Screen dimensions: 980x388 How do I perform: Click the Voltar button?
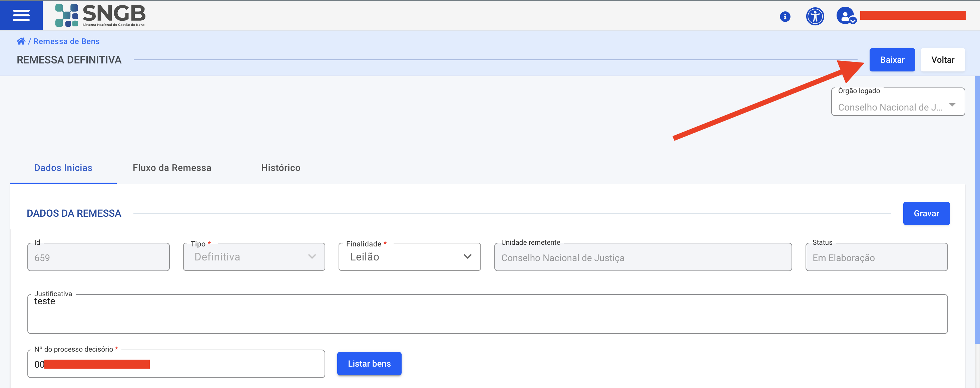[942, 60]
